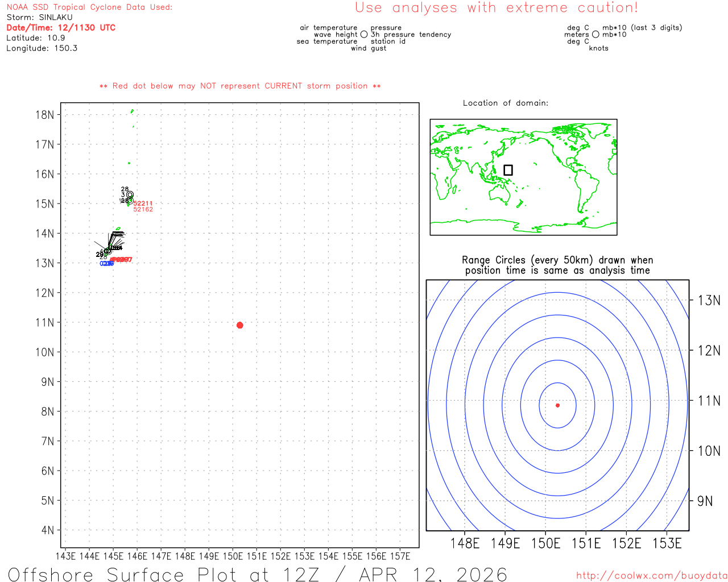The width and height of the screenshot is (728, 582).
Task: Click the 150E label on range circles plot
Action: pos(546,544)
